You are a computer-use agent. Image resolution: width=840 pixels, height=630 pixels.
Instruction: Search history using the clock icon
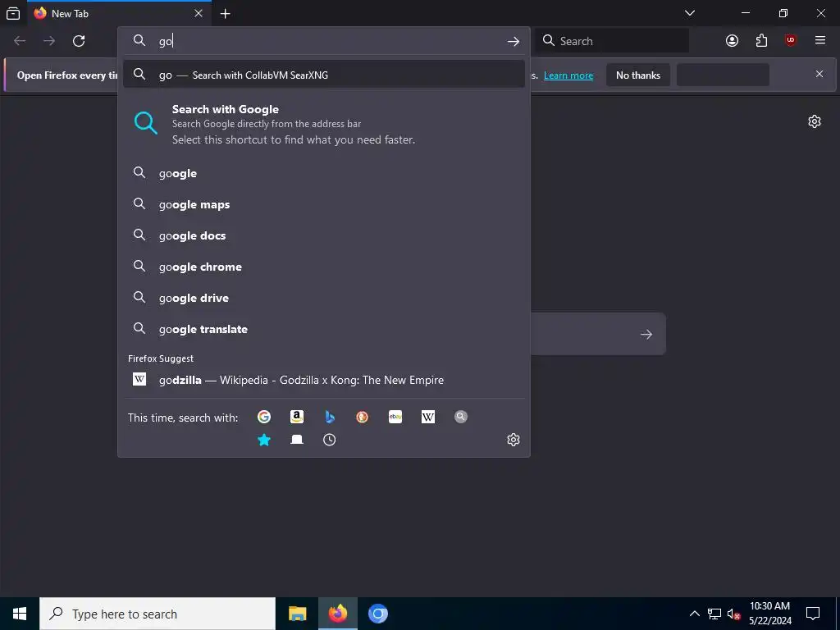click(330, 440)
